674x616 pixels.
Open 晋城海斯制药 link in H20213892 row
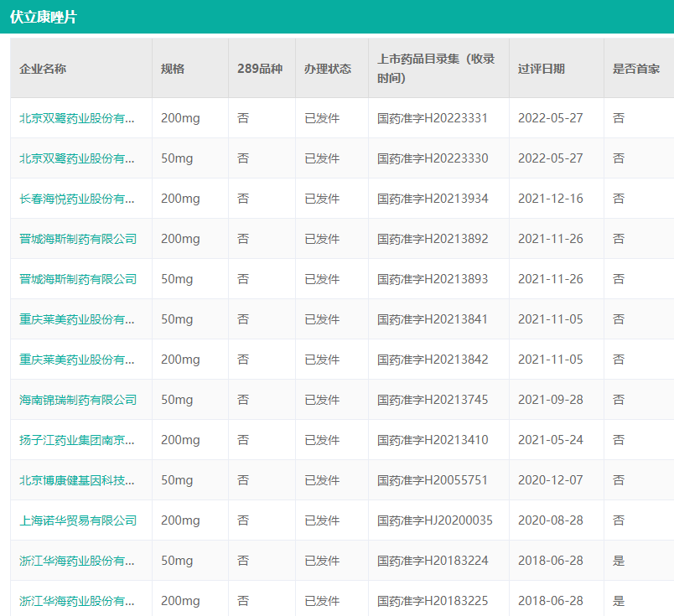point(78,239)
